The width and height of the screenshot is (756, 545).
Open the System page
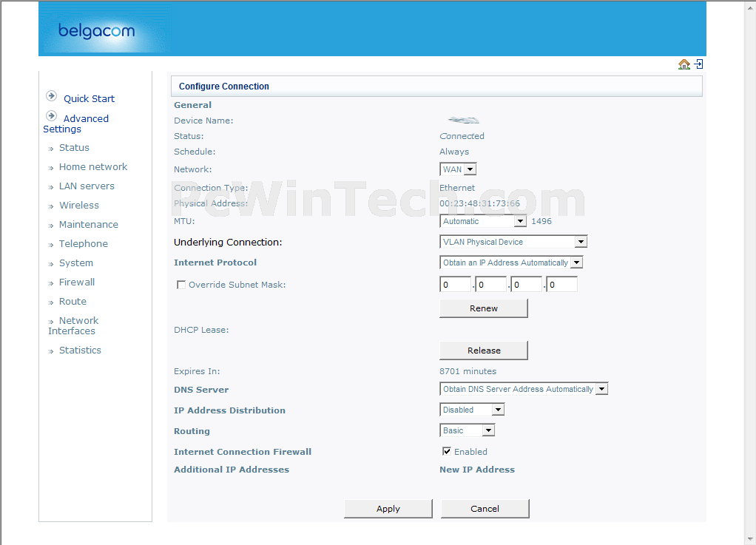point(76,263)
